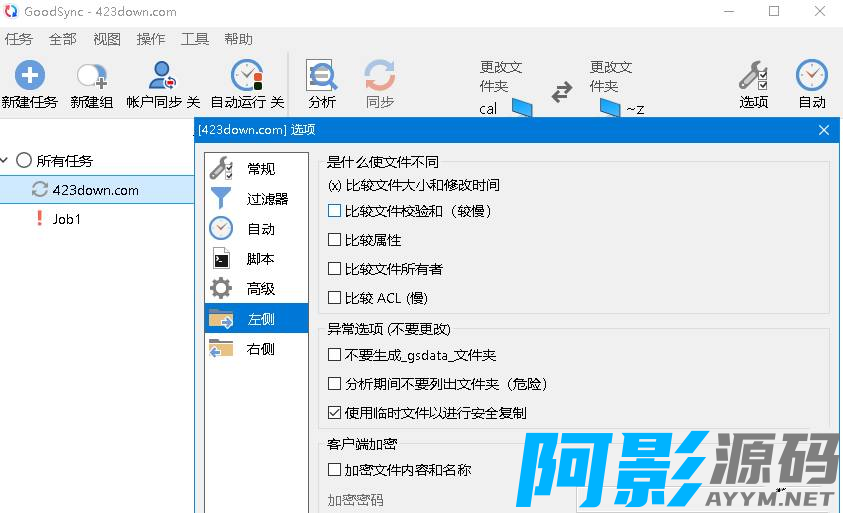The width and height of the screenshot is (843, 513).
Task: Select Auto (自动) clock icon in options sidebar
Action: click(x=221, y=229)
